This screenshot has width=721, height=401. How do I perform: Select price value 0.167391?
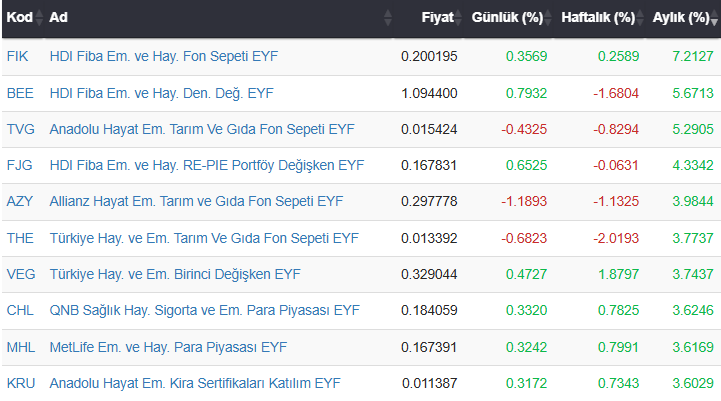(429, 347)
